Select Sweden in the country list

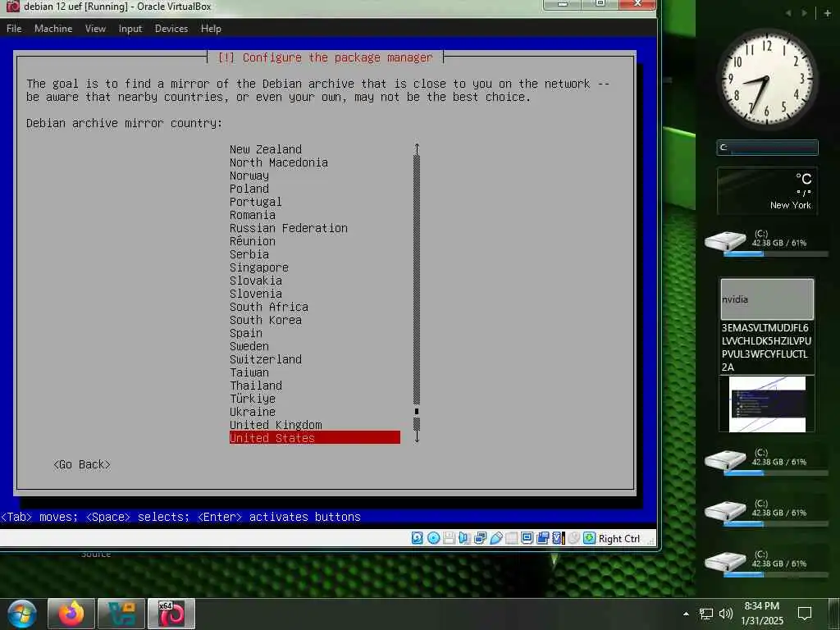(x=249, y=346)
